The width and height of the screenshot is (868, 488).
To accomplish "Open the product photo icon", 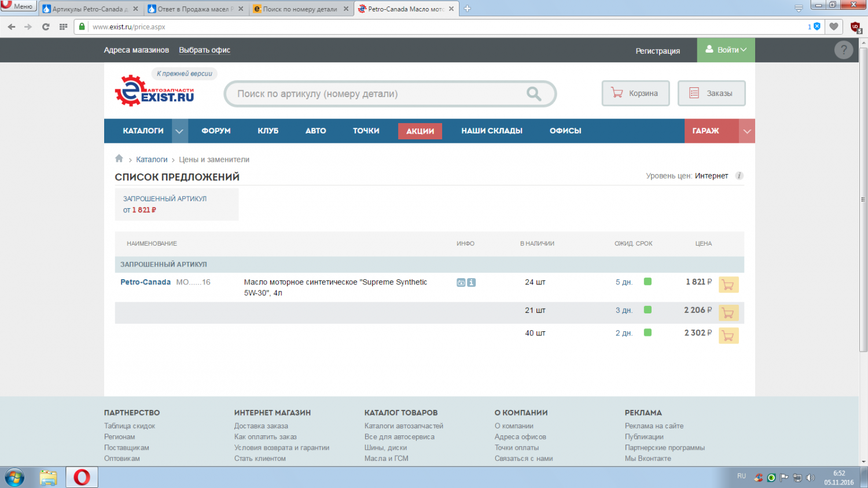I will pos(461,283).
